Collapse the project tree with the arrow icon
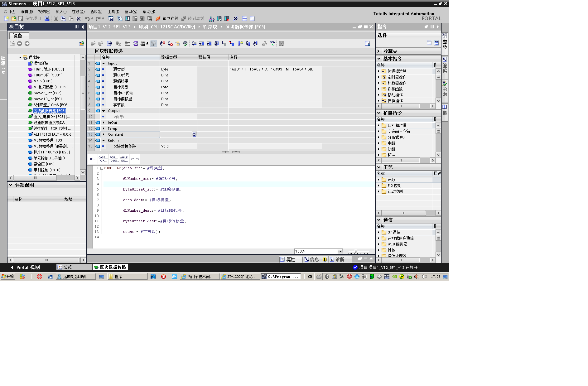This screenshot has height=386, width=588. pos(83,27)
